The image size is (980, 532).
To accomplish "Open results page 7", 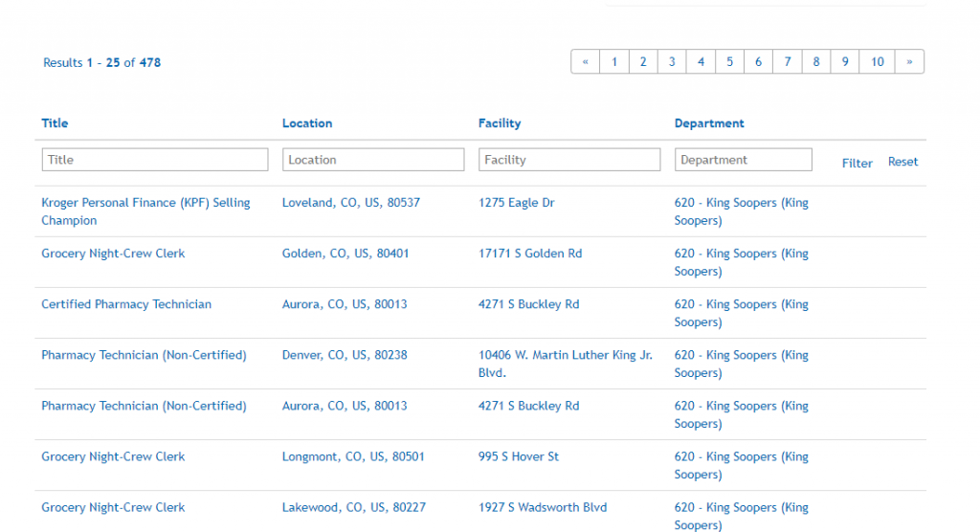I will click(x=788, y=62).
